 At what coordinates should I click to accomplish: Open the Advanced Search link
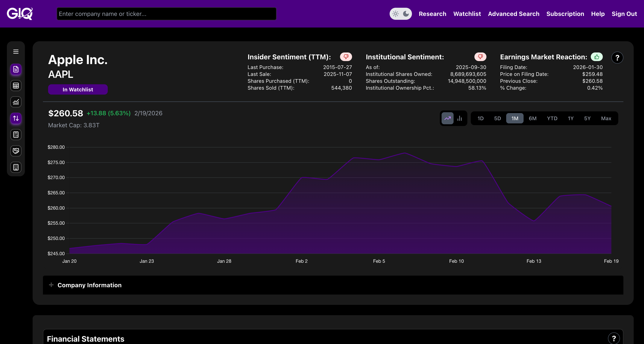point(513,14)
